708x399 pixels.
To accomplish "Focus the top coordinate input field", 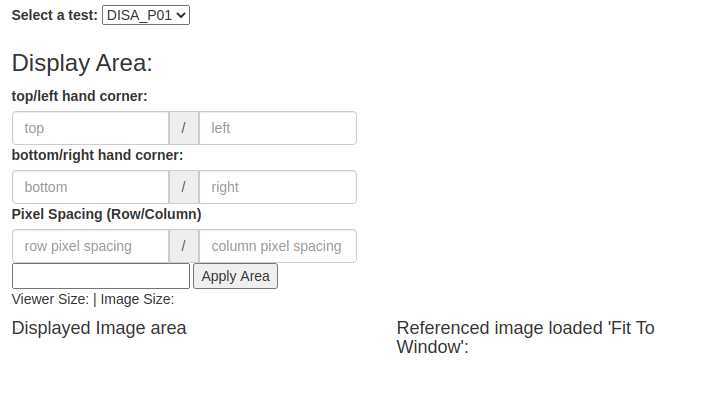I will (91, 128).
